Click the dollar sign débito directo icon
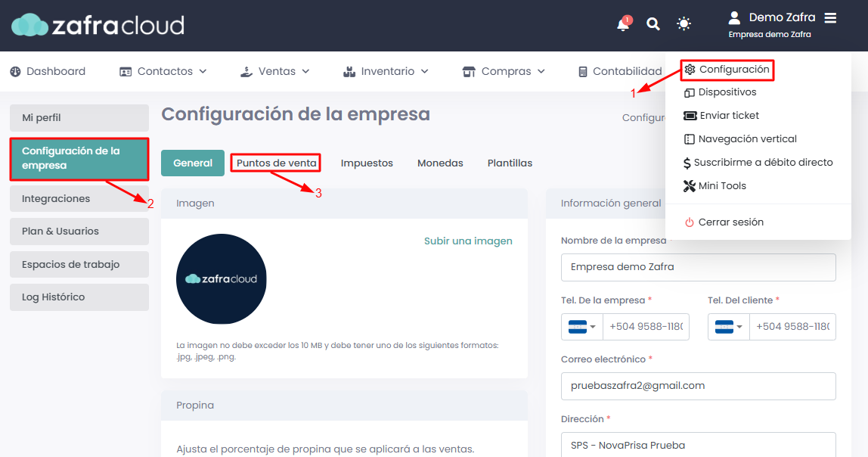The image size is (868, 457). pyautogui.click(x=687, y=163)
